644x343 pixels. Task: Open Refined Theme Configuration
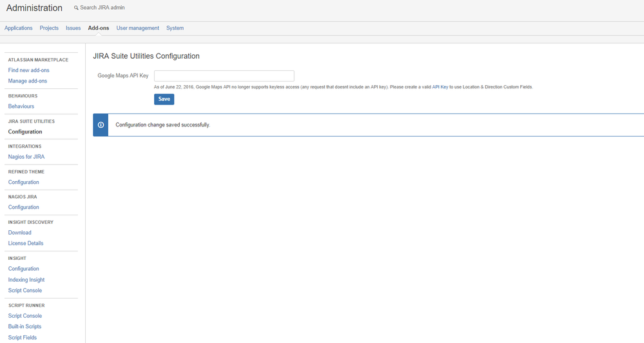tap(23, 182)
